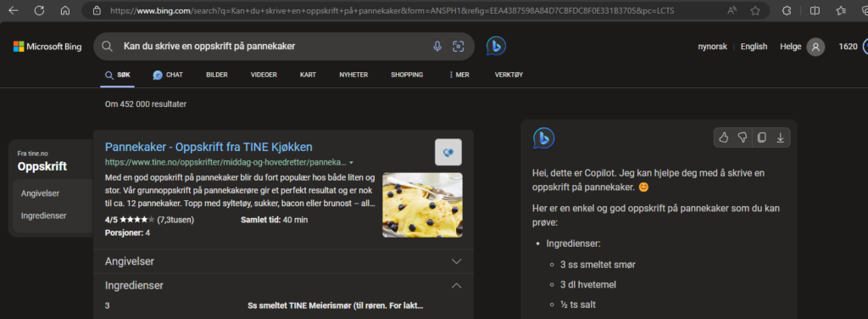The height and width of the screenshot is (319, 868).
Task: Click '3 ss smeltet smør' ingredient
Action: (598, 265)
